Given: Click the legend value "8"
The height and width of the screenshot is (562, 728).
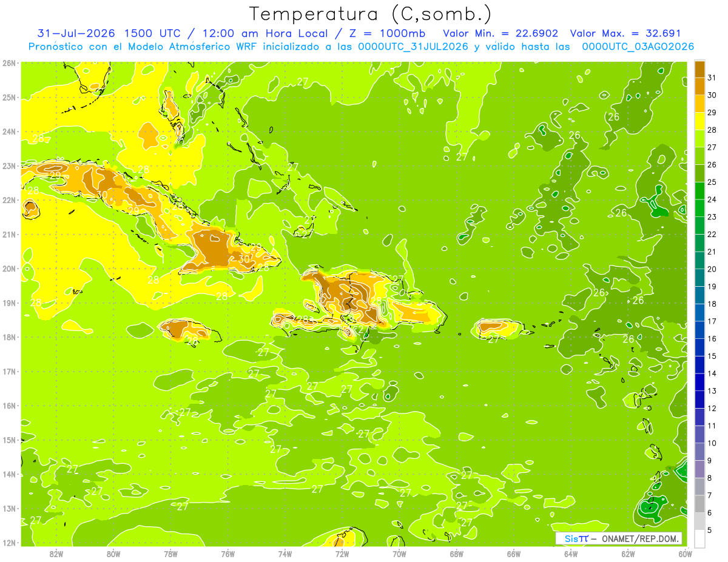Looking at the screenshot, I should pyautogui.click(x=710, y=478).
